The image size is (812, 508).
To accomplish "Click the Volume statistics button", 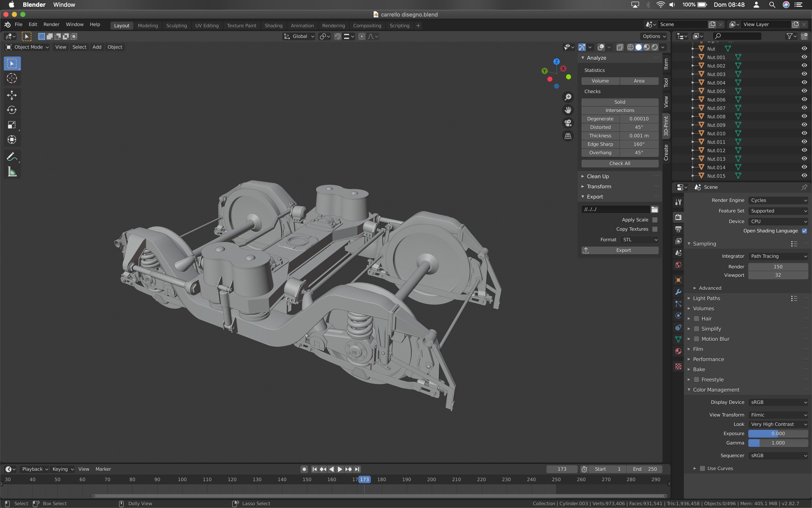I will click(600, 81).
